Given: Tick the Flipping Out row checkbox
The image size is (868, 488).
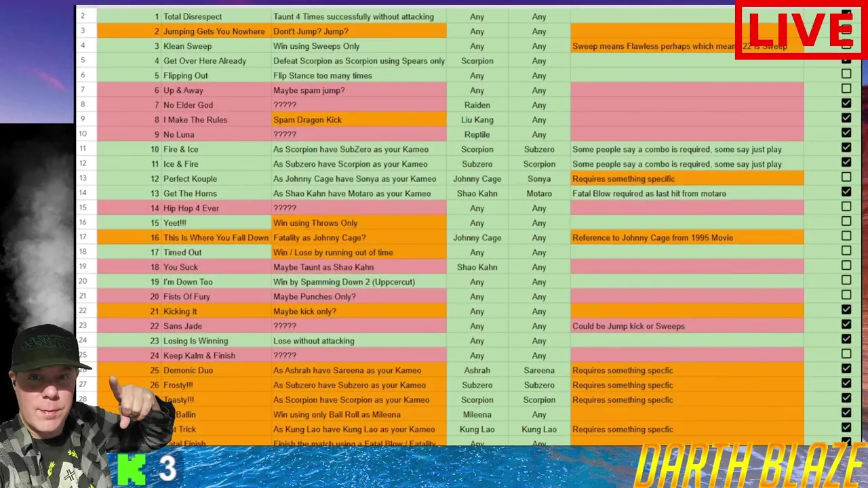Looking at the screenshot, I should click(x=846, y=74).
